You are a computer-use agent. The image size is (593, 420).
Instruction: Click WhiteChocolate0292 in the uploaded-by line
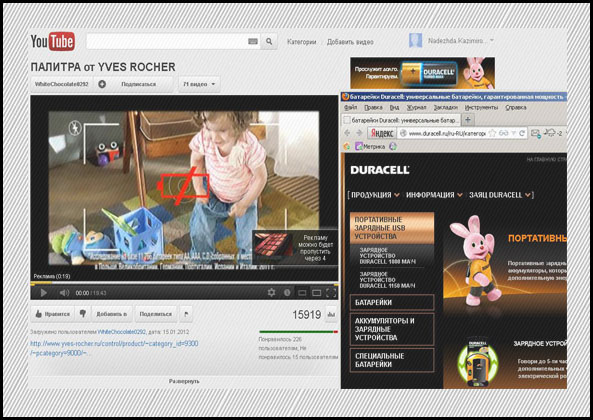click(x=122, y=332)
